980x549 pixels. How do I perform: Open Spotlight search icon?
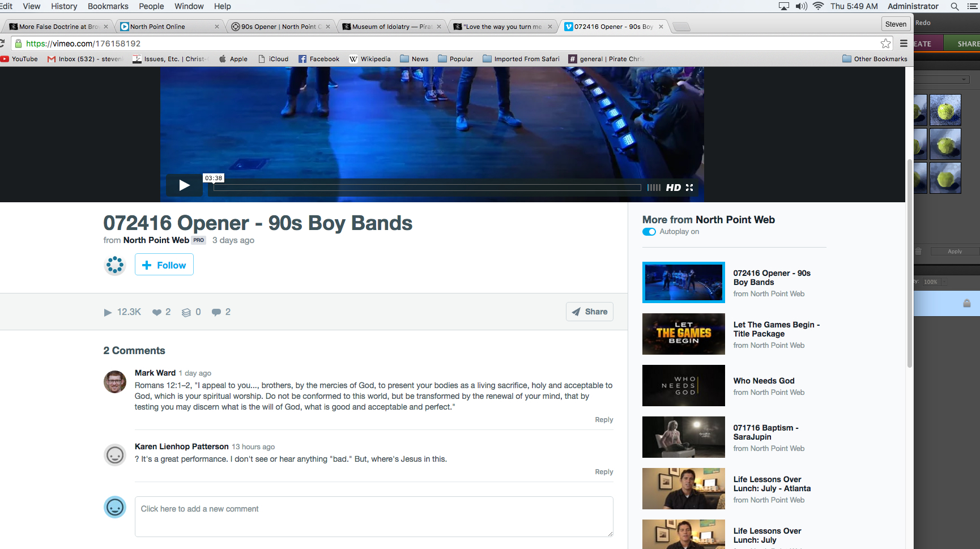955,6
